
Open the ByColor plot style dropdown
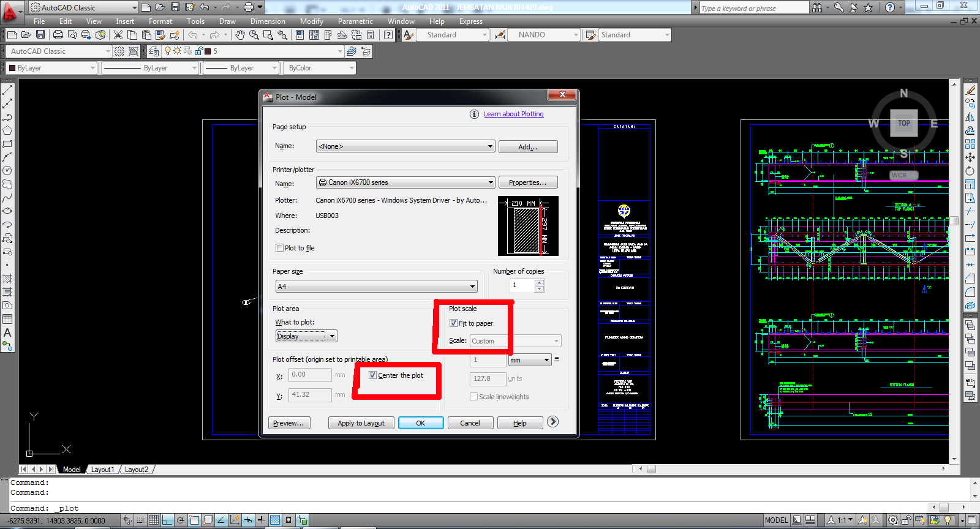[x=320, y=68]
